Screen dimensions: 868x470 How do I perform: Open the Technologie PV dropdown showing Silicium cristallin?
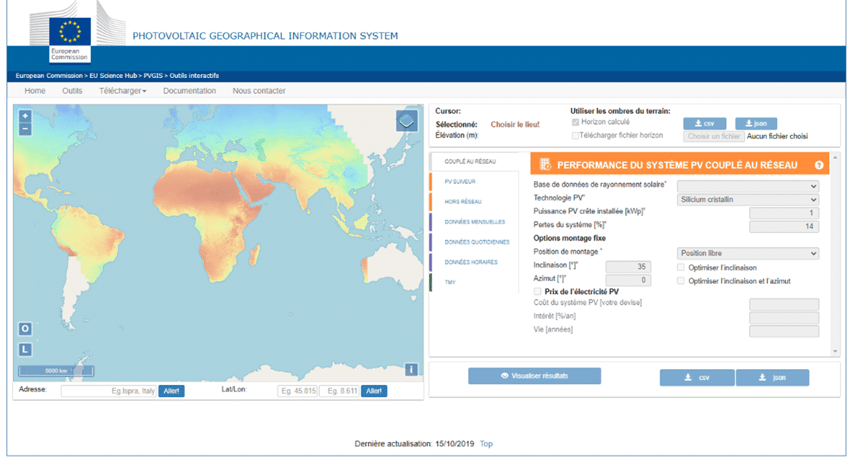click(748, 199)
